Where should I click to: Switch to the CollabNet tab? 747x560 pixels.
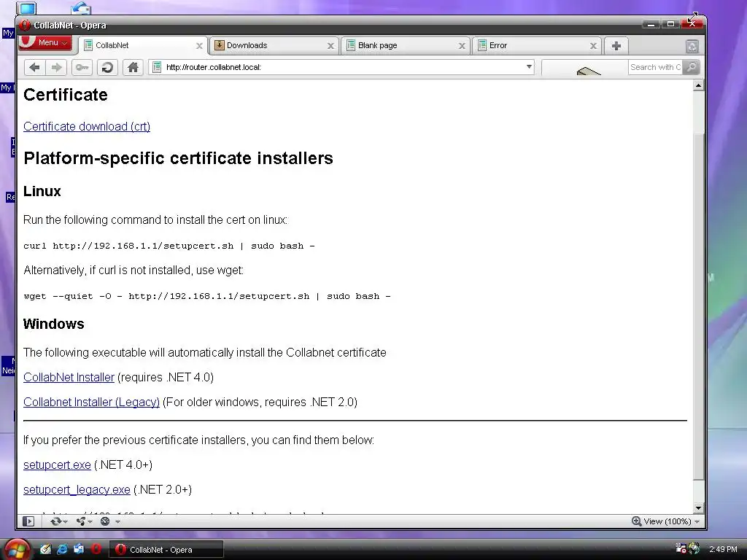point(143,46)
